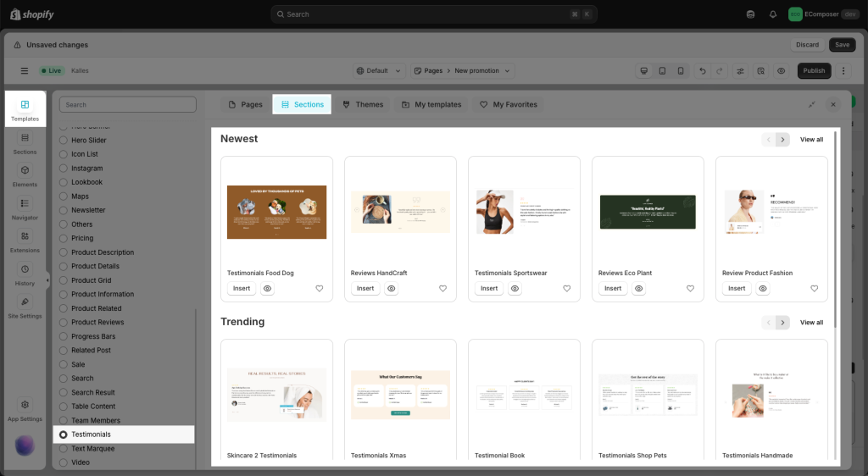Image resolution: width=868 pixels, height=476 pixels.
Task: Open the History panel icon
Action: coord(25,274)
